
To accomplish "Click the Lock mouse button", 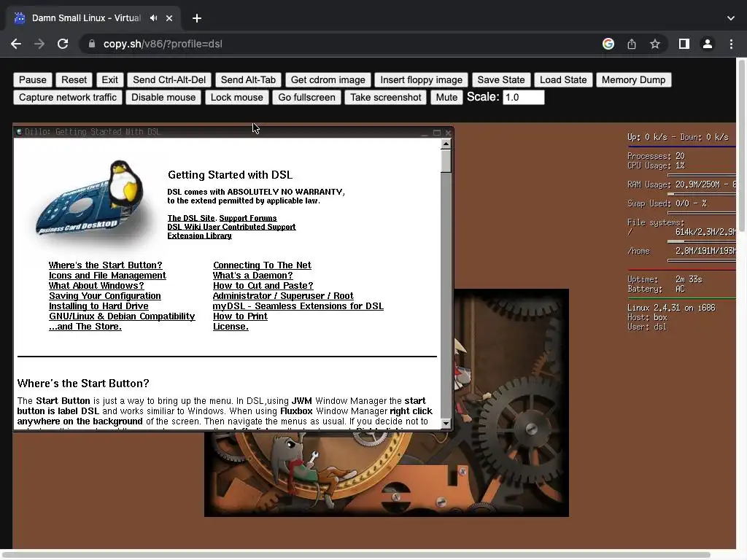I will click(x=237, y=97).
